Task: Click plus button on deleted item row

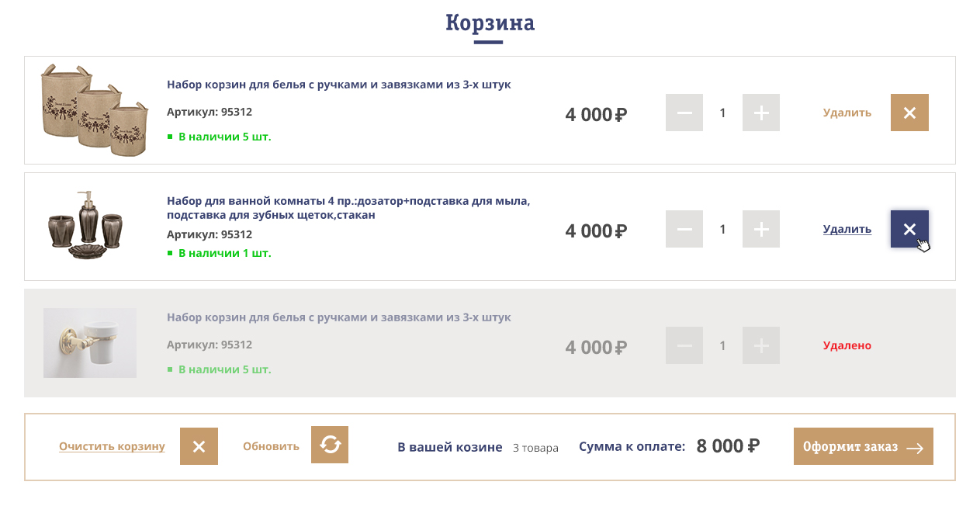Action: click(x=761, y=345)
